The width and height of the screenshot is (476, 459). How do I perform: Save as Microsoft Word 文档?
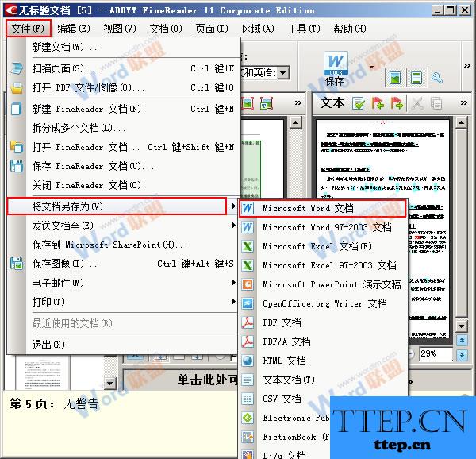pos(323,208)
